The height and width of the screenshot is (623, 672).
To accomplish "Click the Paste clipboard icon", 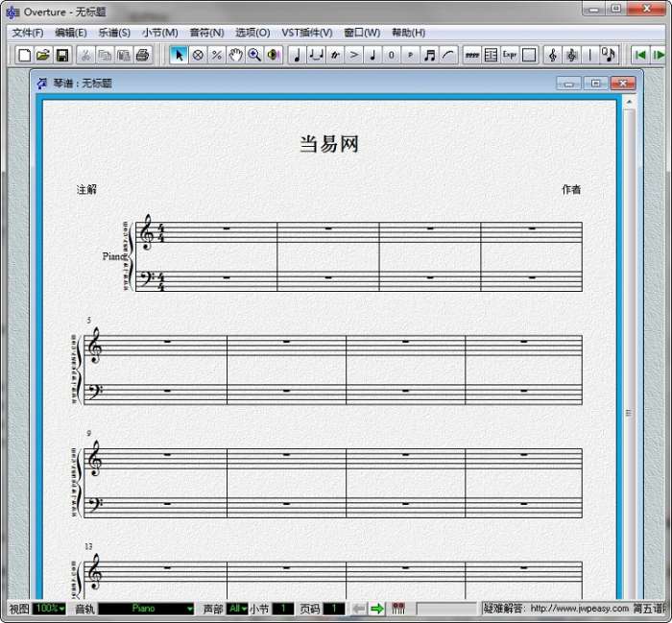I will click(124, 56).
